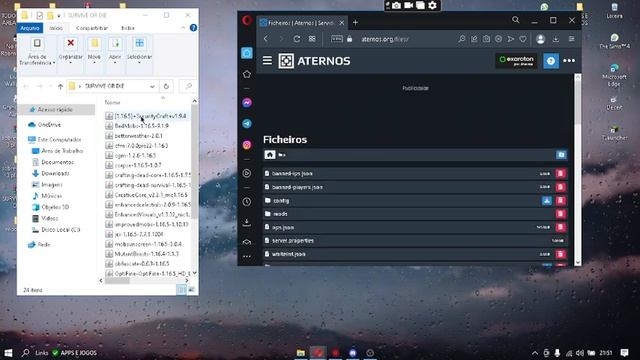Close the Ficheiros Aternos tab
The height and width of the screenshot is (360, 640).
(342, 23)
